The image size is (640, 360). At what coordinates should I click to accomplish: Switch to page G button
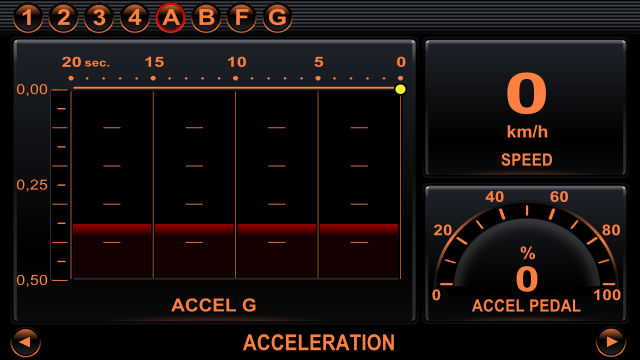click(x=277, y=18)
